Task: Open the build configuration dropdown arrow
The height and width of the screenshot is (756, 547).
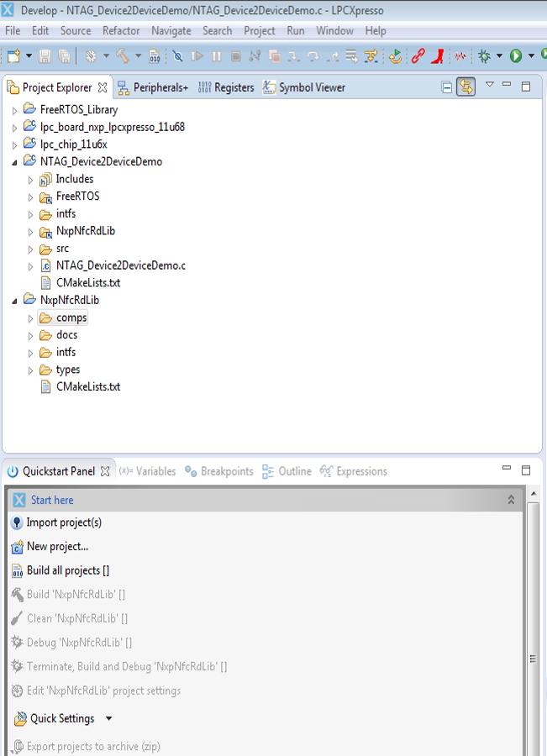Action: 106,56
